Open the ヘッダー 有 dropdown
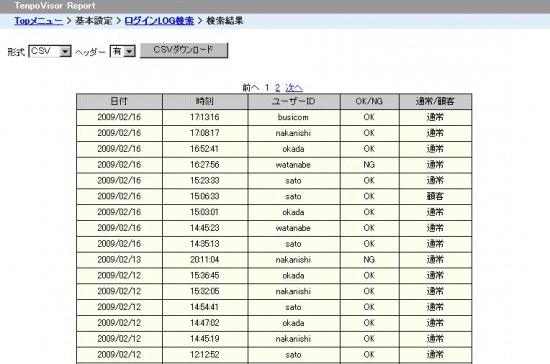Screen dimensions: 550x364 tap(122, 51)
